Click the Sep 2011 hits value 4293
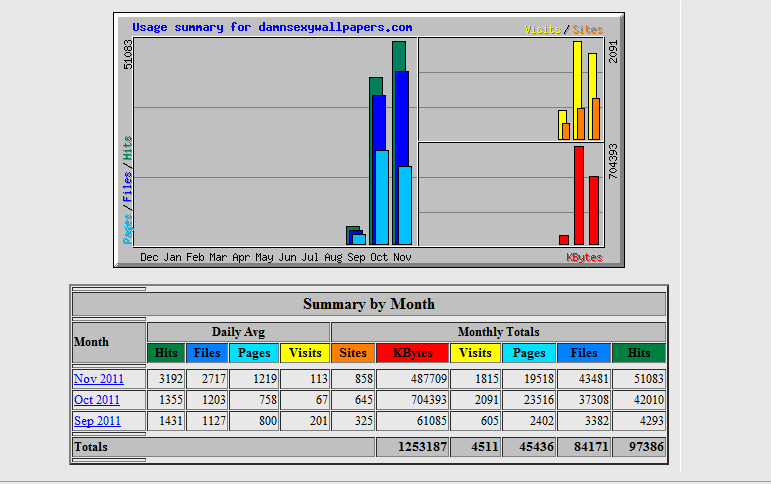The height and width of the screenshot is (484, 771). pyautogui.click(x=652, y=421)
